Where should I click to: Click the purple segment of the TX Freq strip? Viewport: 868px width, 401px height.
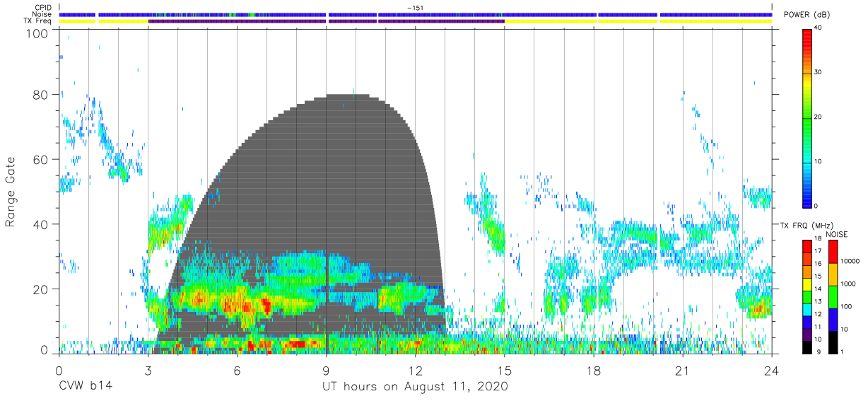click(326, 21)
